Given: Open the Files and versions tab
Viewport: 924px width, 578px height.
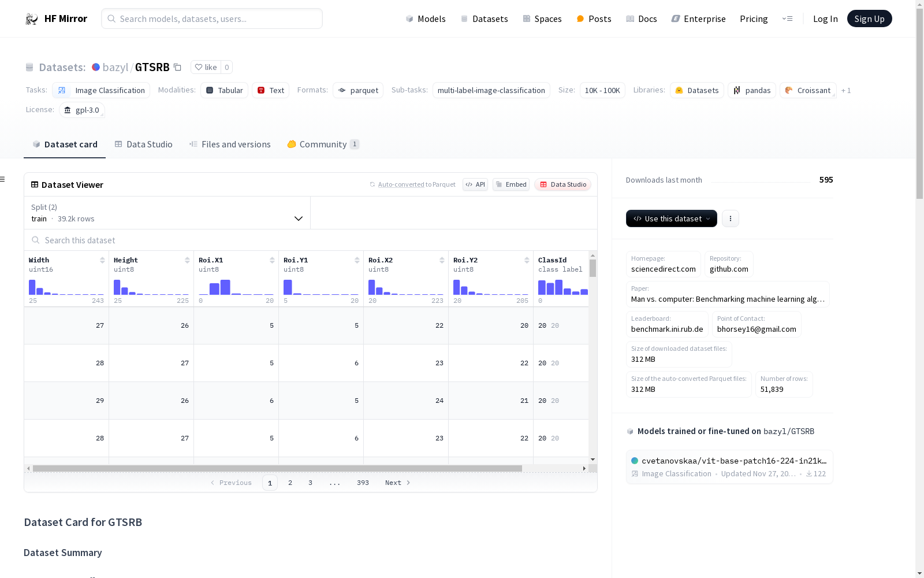Looking at the screenshot, I should pos(230,144).
